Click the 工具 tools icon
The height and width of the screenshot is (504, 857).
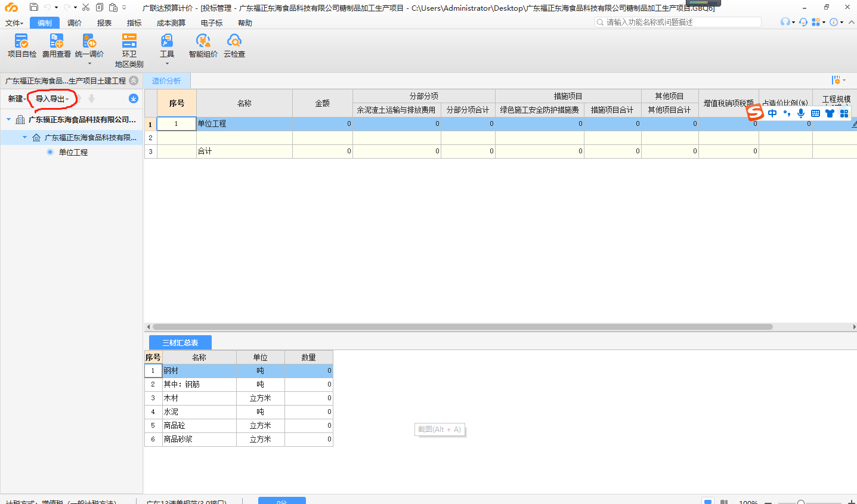click(x=167, y=41)
